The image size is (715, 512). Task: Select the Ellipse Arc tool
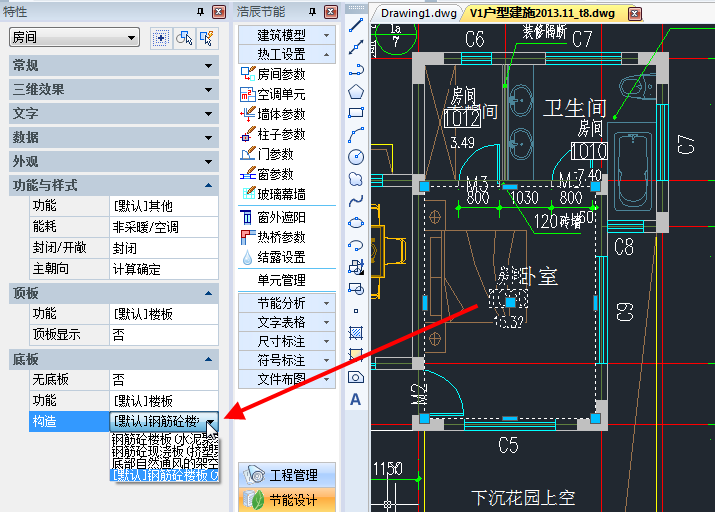point(356,245)
